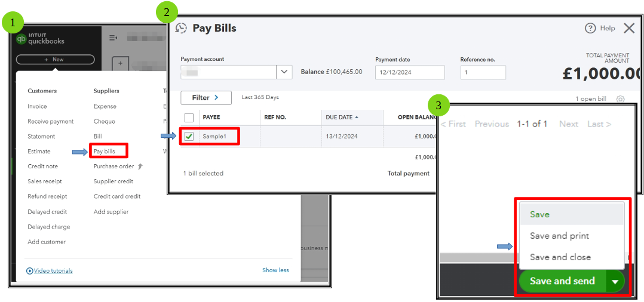Click the 1 open bill text

(591, 99)
